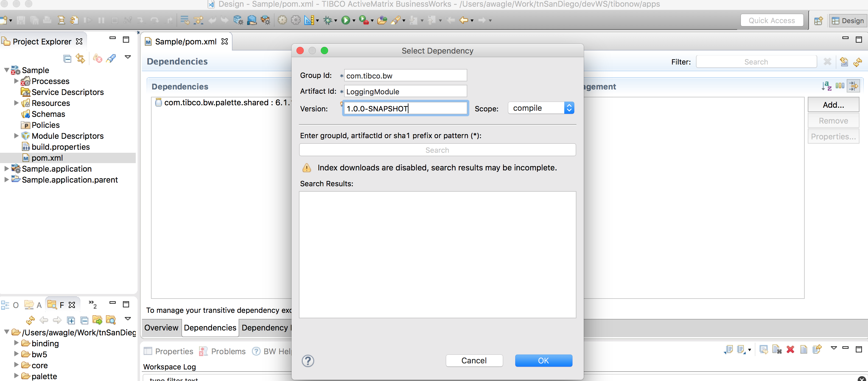
Task: Click the Outline tab labeled O
Action: (10, 305)
